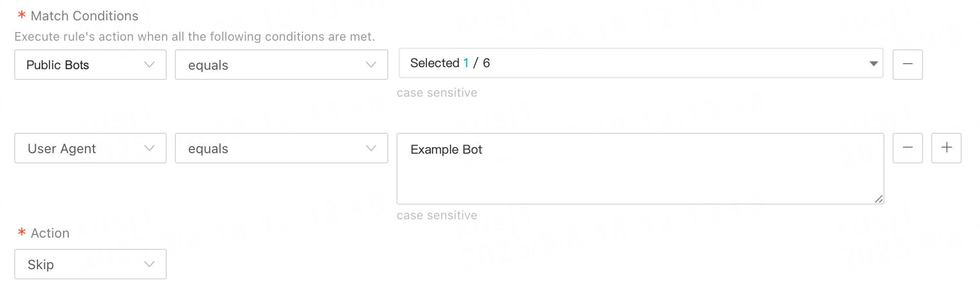This screenshot has height=288, width=980.
Task: Click the chevron arrow beside Public Bots
Action: (149, 65)
